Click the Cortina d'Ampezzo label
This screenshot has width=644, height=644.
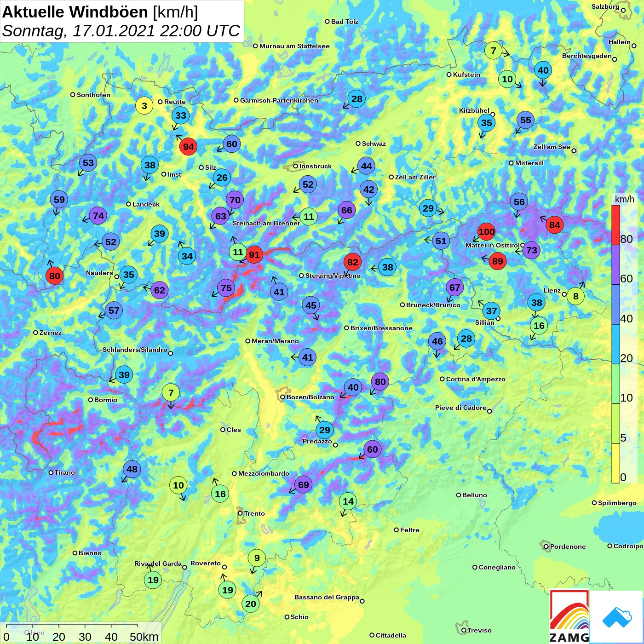click(x=476, y=379)
